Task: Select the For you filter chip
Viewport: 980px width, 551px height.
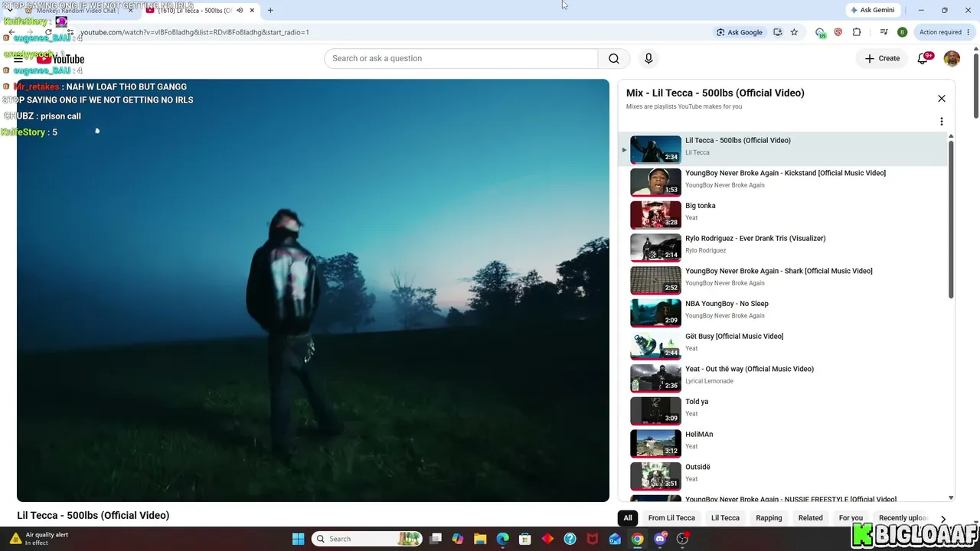Action: (851, 518)
